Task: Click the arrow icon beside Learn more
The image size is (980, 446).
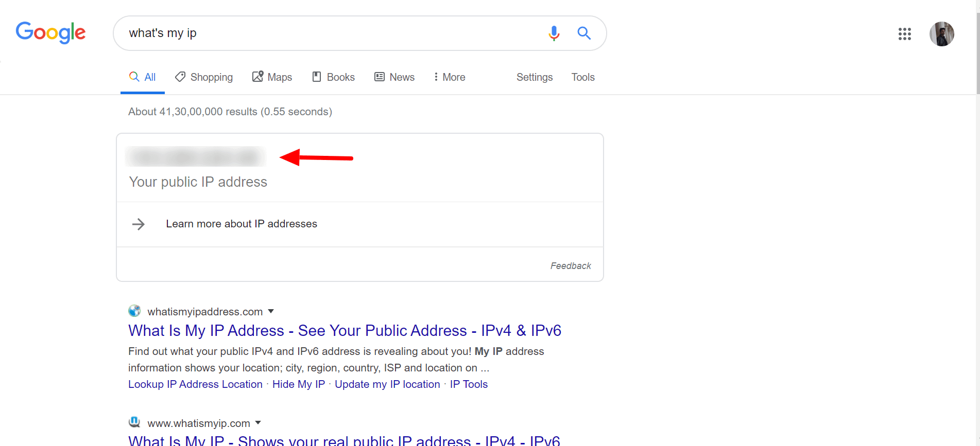Action: pos(139,224)
